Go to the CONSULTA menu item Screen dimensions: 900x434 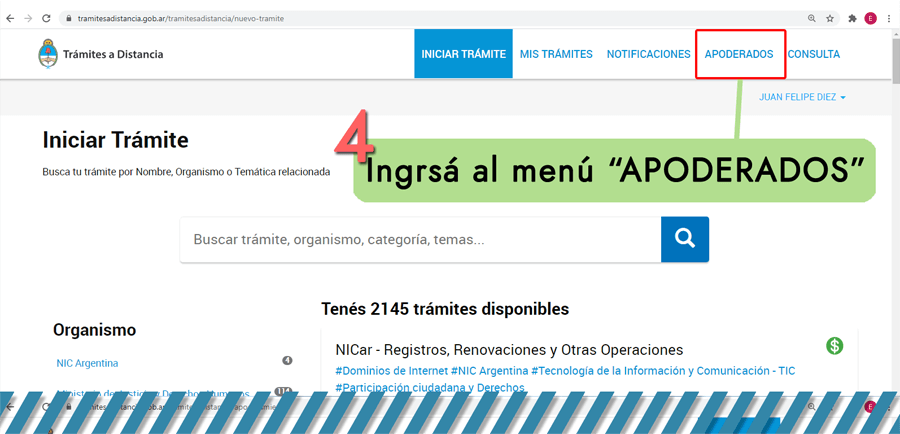(813, 54)
